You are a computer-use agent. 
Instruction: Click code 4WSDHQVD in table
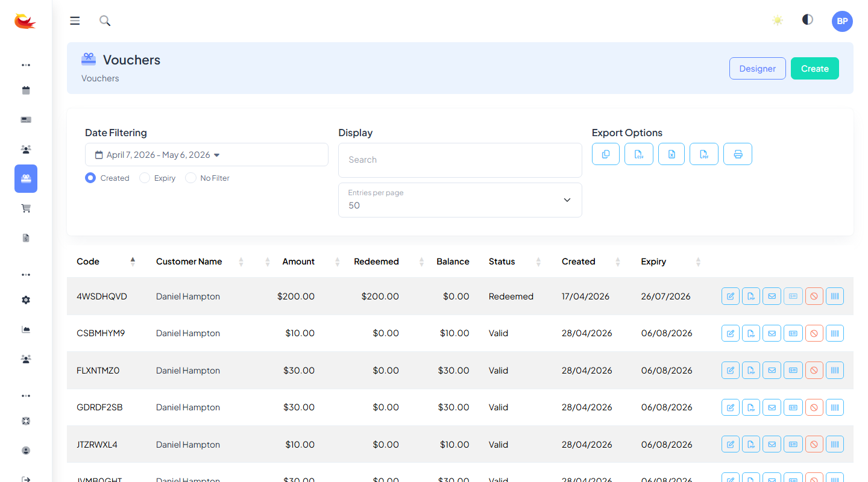click(x=102, y=296)
